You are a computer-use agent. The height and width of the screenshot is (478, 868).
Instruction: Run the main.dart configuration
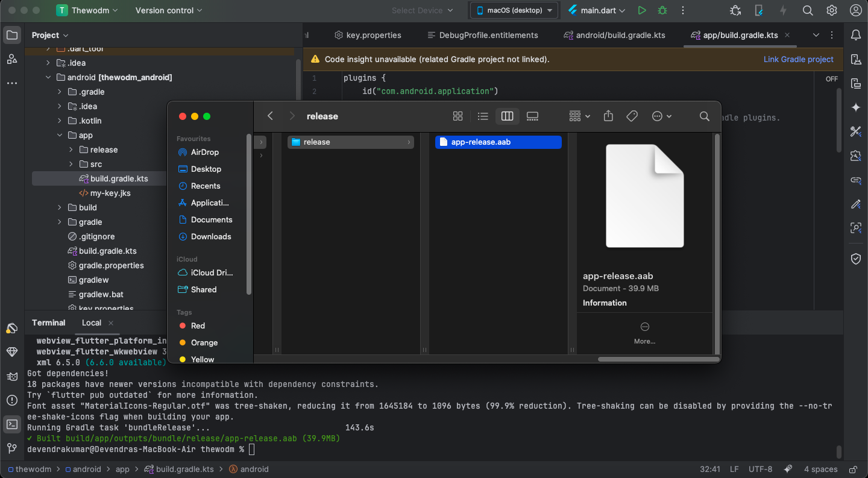coord(642,10)
